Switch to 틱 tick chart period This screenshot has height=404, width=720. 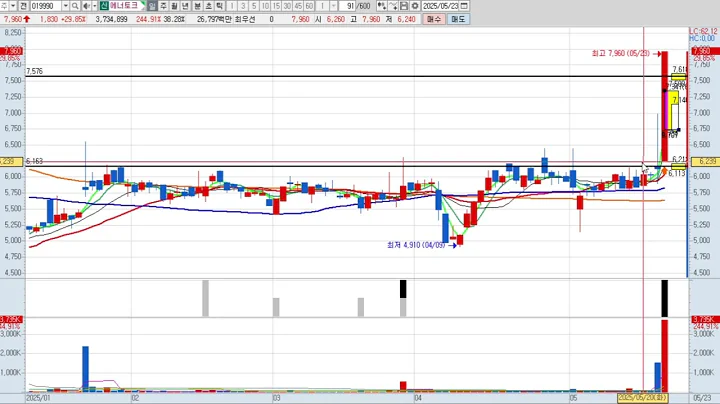click(219, 6)
